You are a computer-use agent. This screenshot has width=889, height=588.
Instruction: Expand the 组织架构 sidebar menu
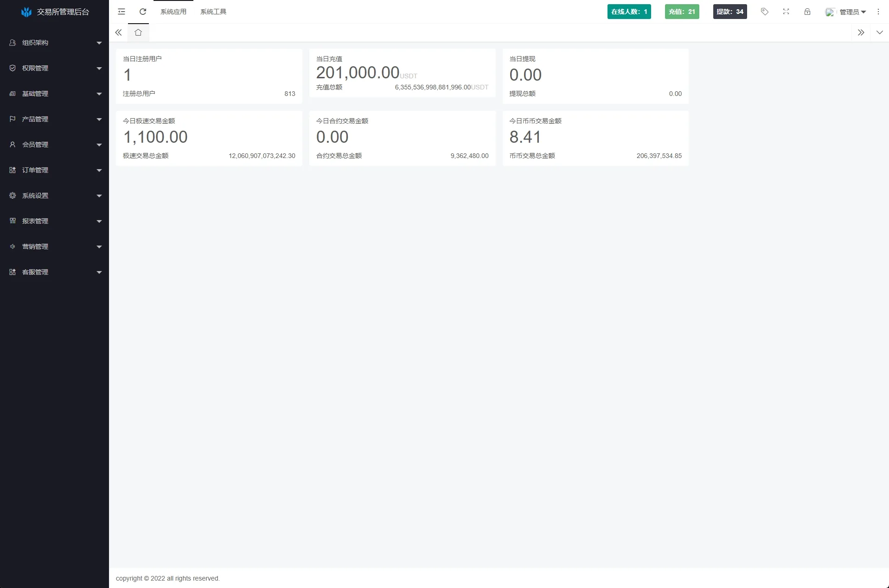coord(55,43)
